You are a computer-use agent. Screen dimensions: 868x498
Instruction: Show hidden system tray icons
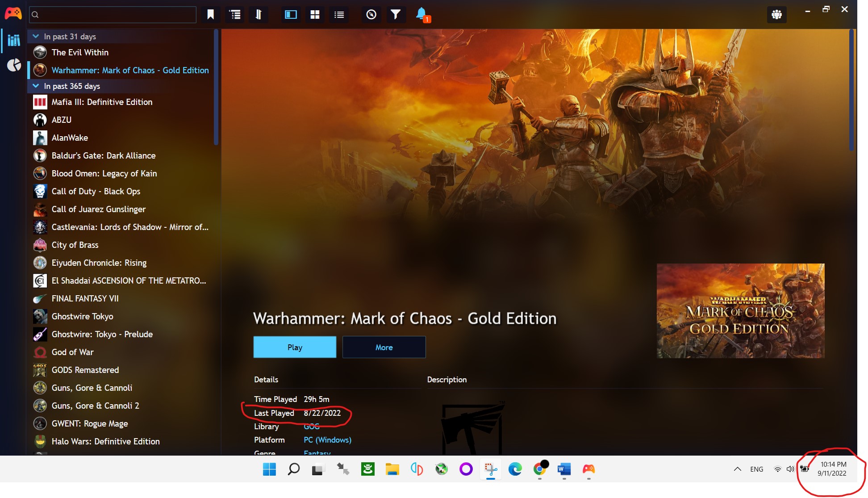point(737,469)
